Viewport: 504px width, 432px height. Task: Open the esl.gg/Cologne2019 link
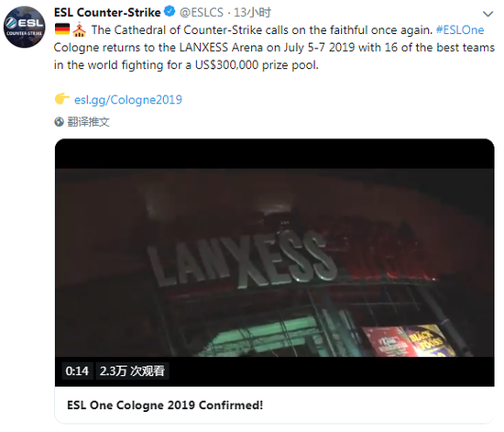[128, 100]
